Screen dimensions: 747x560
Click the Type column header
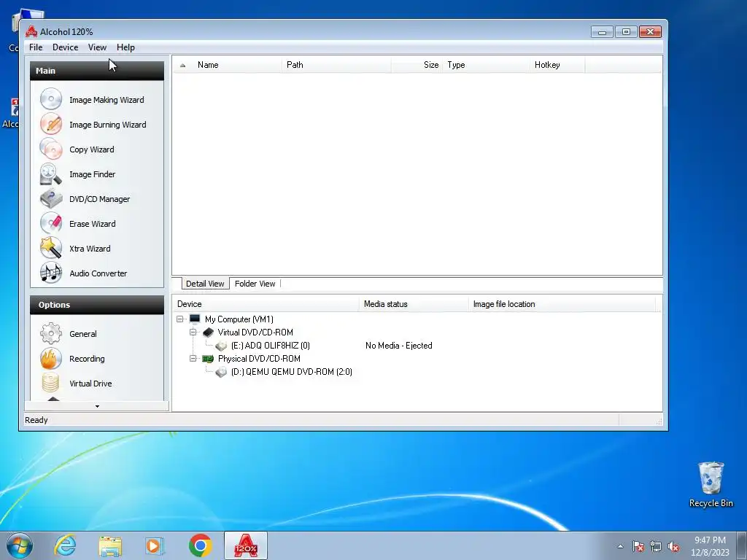[x=486, y=65]
